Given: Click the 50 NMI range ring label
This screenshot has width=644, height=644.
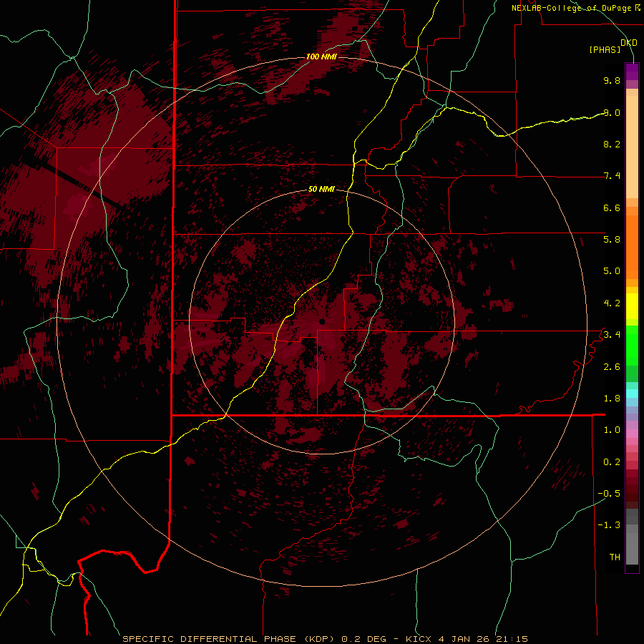Looking at the screenshot, I should [x=321, y=189].
